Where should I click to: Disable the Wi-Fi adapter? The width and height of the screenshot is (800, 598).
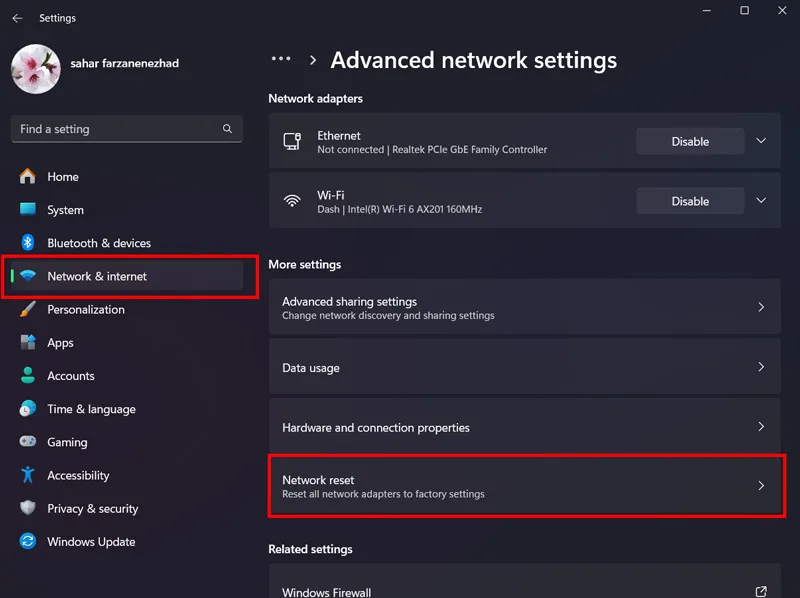click(690, 201)
